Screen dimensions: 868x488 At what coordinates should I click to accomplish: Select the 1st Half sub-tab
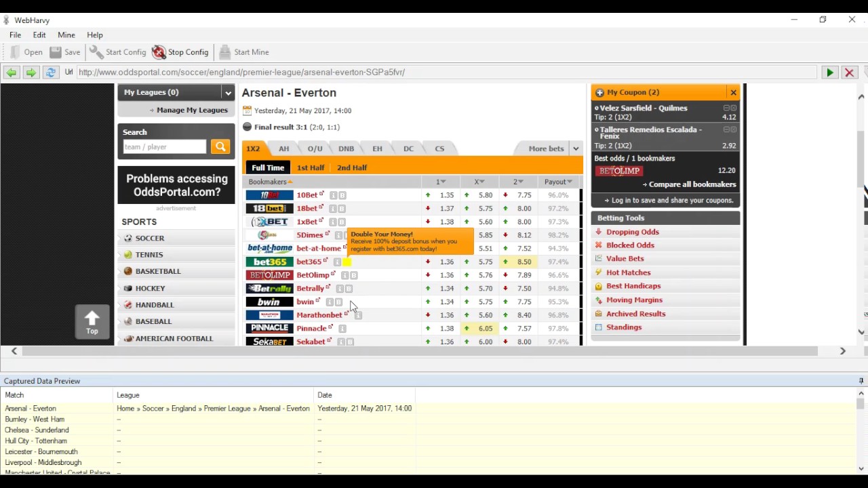point(311,167)
